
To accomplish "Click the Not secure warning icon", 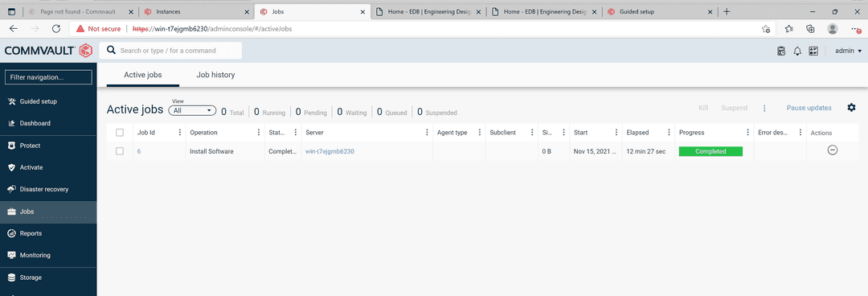I will point(80,29).
